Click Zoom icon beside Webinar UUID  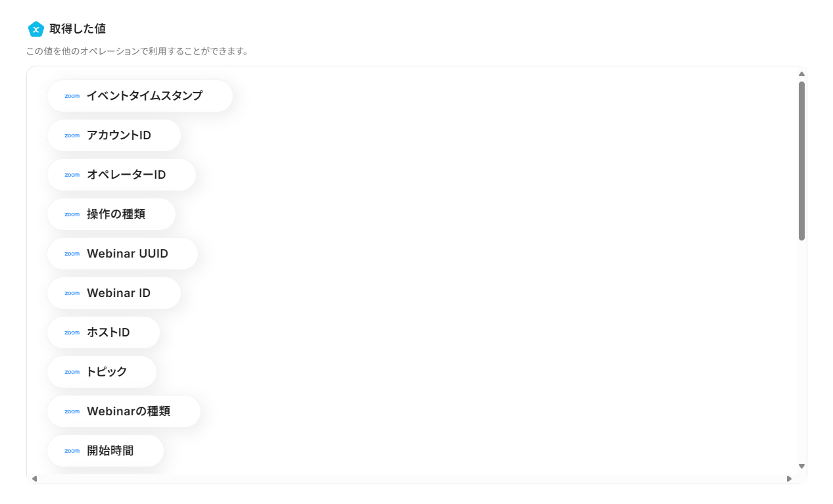(x=72, y=254)
